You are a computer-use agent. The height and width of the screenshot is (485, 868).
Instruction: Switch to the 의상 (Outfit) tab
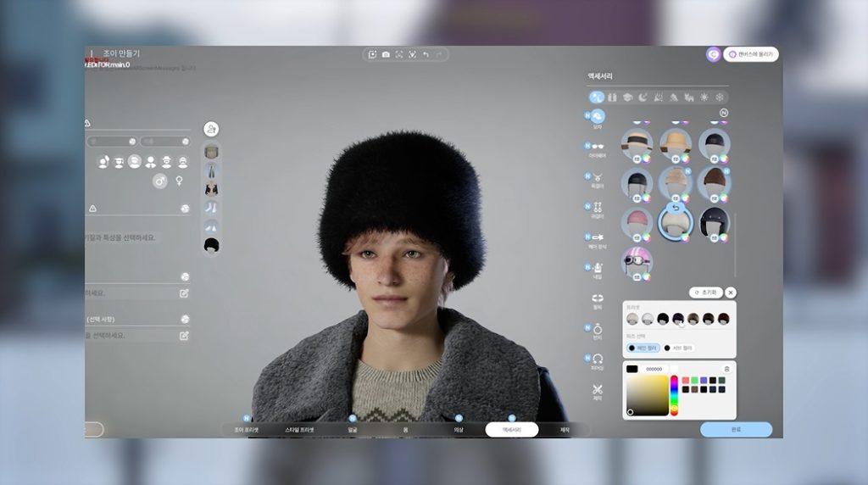point(458,430)
